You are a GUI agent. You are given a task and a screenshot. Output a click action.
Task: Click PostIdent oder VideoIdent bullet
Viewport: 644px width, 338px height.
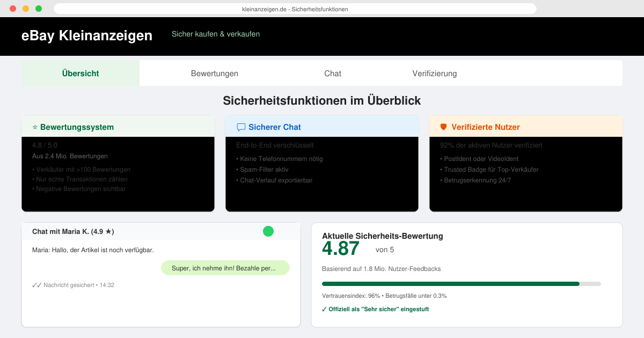[x=479, y=159]
